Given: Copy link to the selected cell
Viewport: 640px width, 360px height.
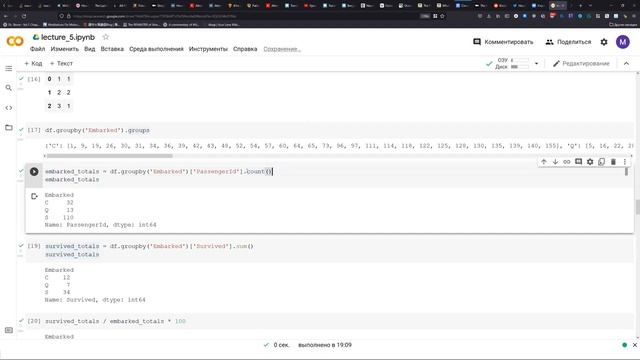Looking at the screenshot, I should point(567,162).
